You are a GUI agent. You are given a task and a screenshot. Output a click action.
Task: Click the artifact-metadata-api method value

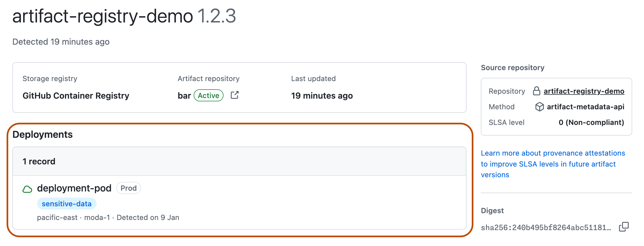(x=586, y=107)
